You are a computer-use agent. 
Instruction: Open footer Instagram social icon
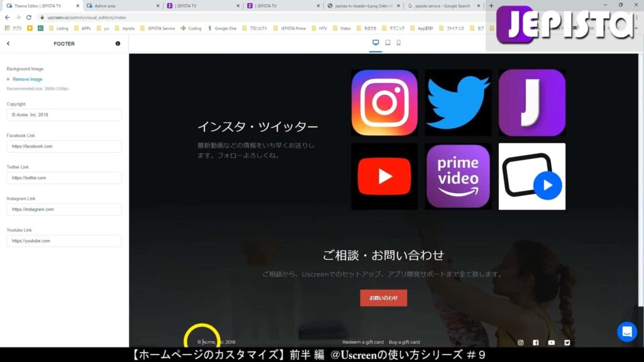point(520,343)
